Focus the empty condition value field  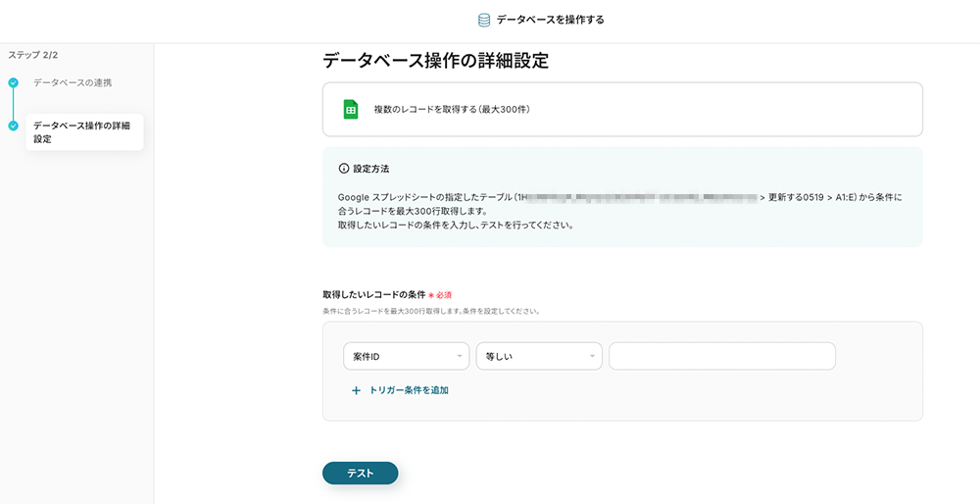pyautogui.click(x=721, y=357)
